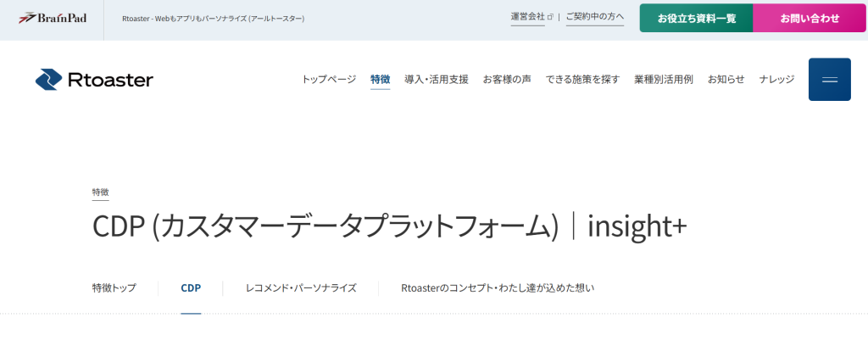Viewport: 868px width, 357px height.
Task: Click the お役立ち資料一覧 button
Action: (x=697, y=19)
